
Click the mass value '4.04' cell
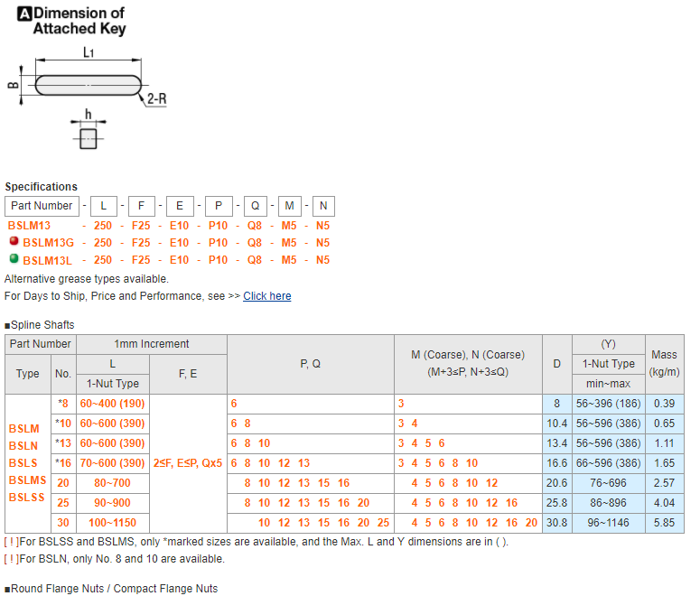[x=665, y=503]
